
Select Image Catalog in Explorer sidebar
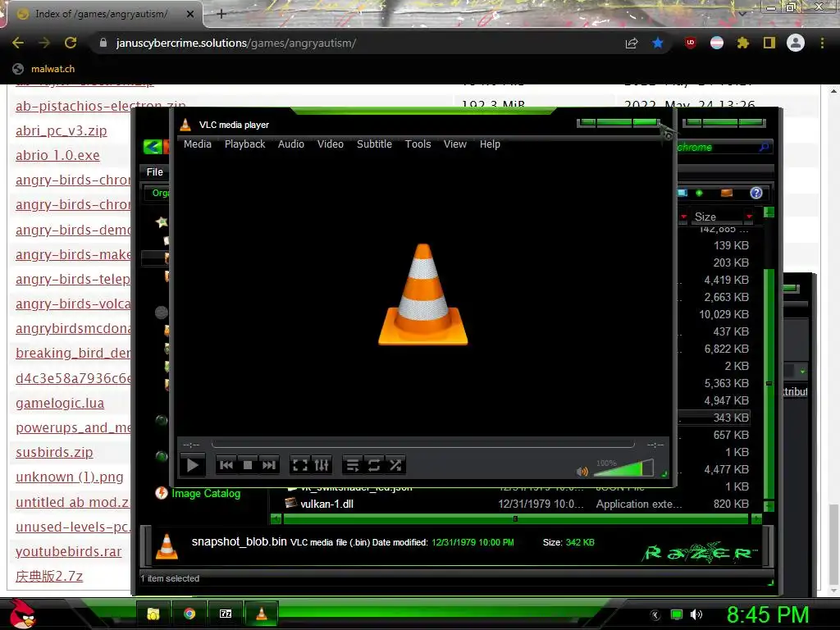[x=206, y=493]
